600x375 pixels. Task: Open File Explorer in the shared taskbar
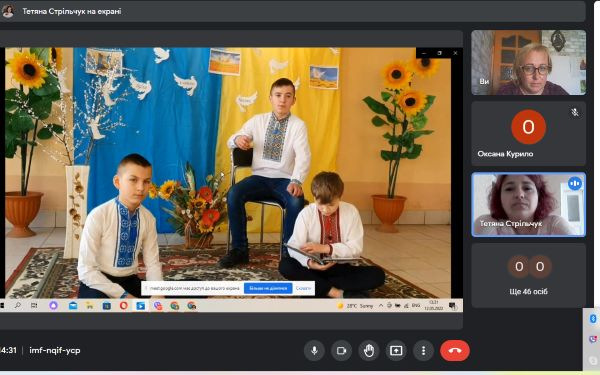(x=90, y=305)
